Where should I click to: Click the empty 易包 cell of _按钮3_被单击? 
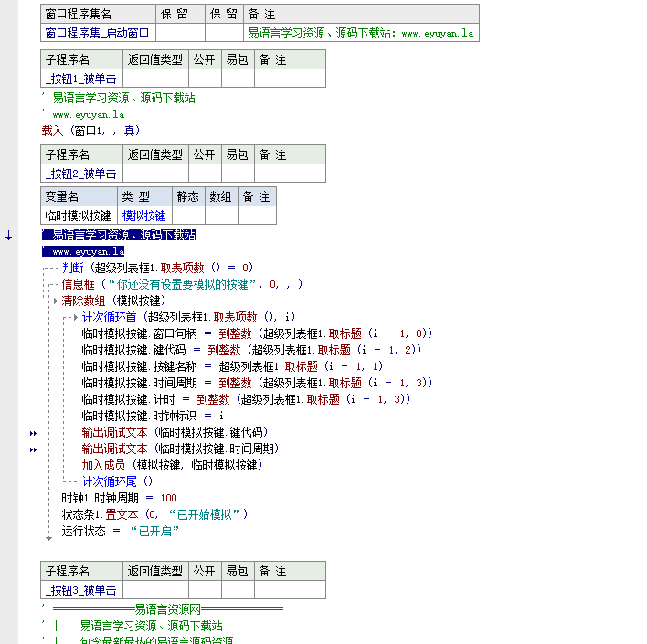coord(239,590)
